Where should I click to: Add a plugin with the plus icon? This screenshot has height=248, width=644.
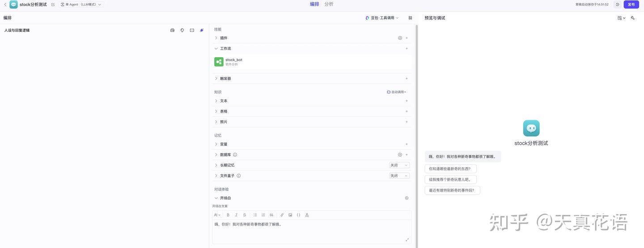(x=407, y=38)
